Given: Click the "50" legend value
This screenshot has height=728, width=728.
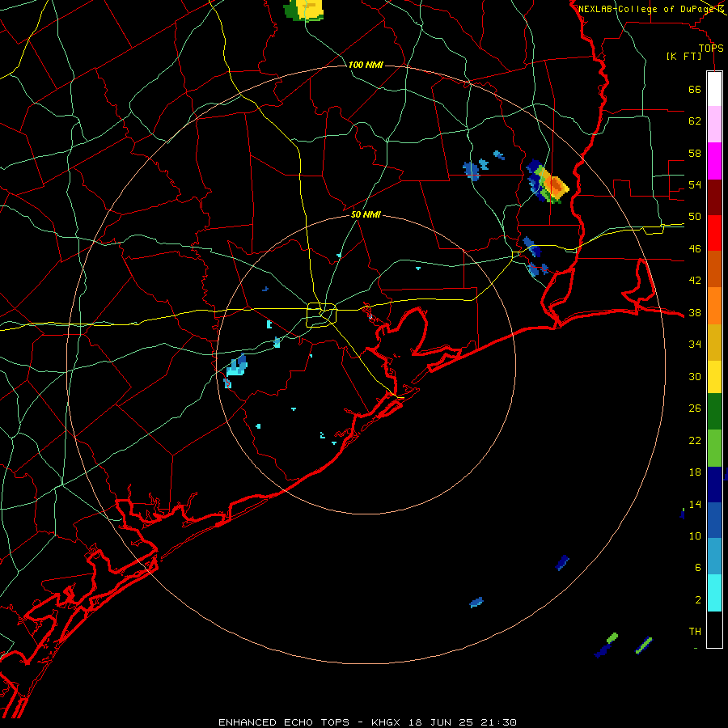Looking at the screenshot, I should coord(695,217).
